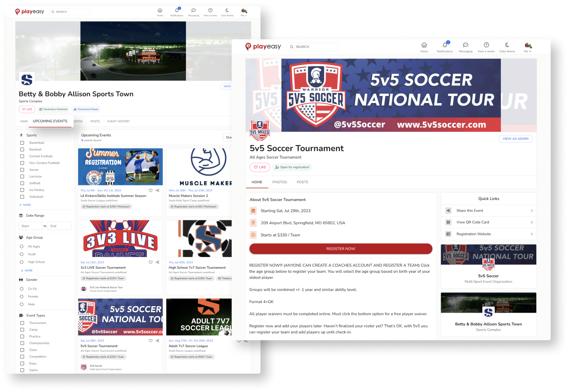
Task: Check the Contact Football filter
Action: (x=22, y=156)
